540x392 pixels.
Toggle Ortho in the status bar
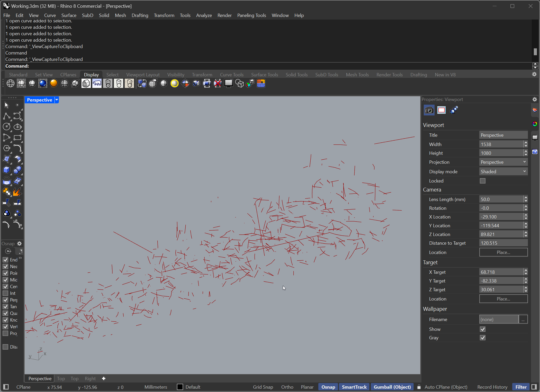(x=287, y=387)
